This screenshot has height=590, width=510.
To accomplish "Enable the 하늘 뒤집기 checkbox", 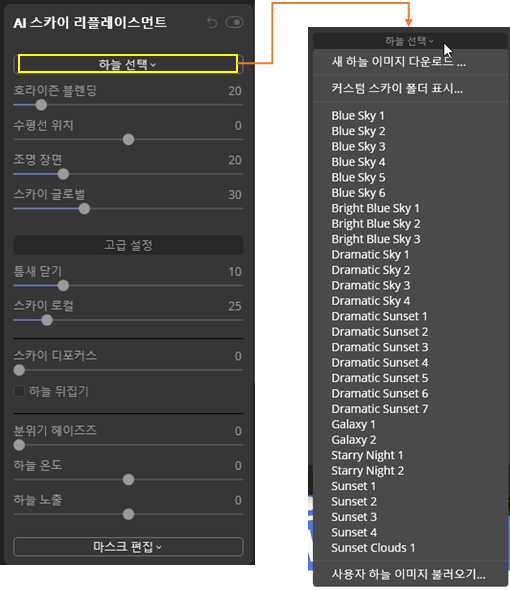I will [x=19, y=391].
